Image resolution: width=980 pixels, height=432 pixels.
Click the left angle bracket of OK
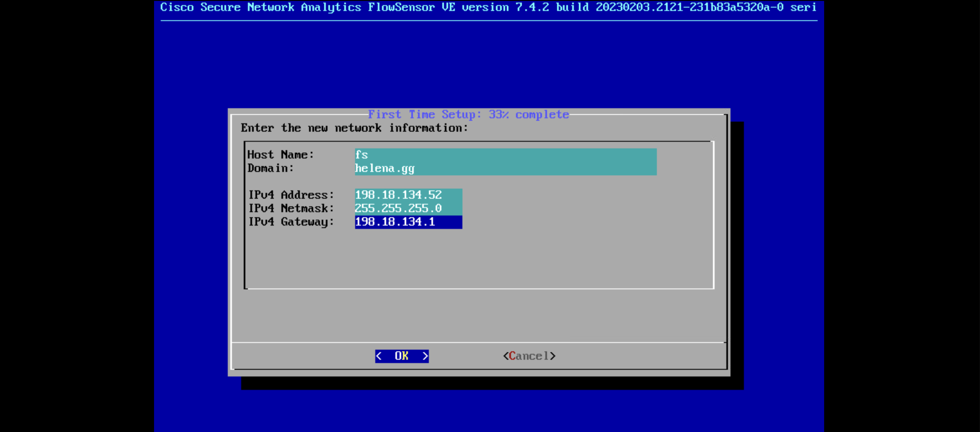378,356
